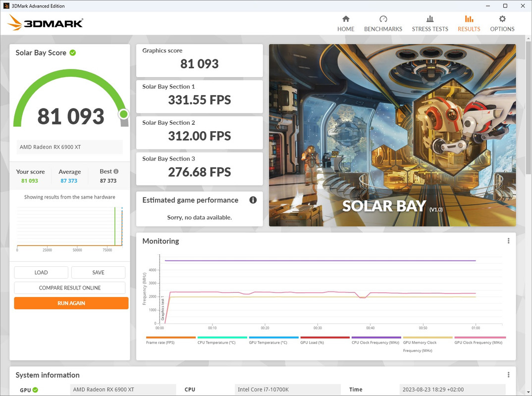Toggle the GPU Clock Frequency (MHz) legend series

(x=480, y=341)
